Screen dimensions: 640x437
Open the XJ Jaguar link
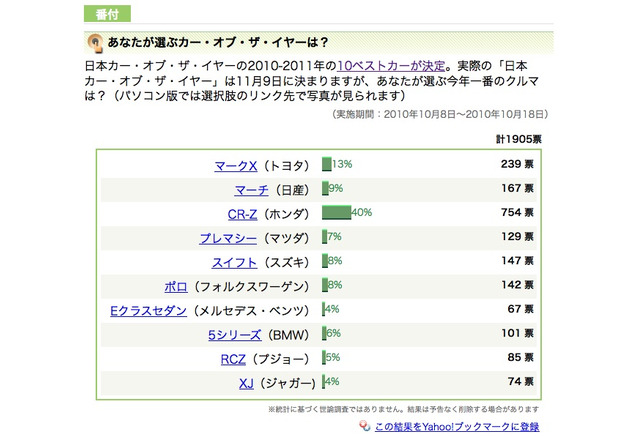pyautogui.click(x=246, y=383)
